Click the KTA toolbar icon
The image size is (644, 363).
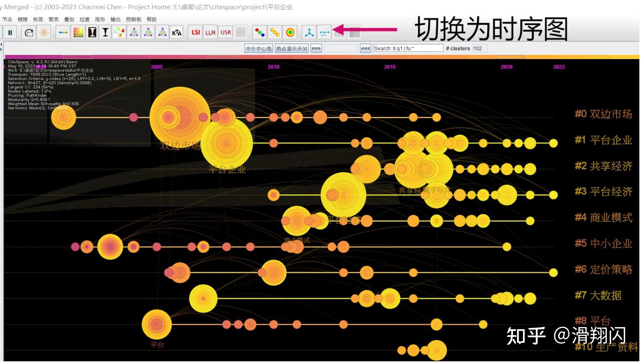point(177,32)
